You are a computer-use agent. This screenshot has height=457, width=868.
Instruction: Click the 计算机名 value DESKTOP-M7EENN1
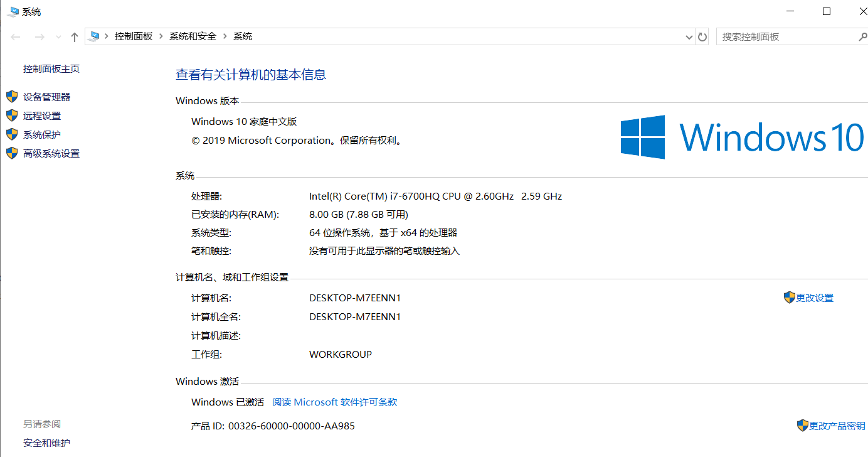tap(355, 298)
